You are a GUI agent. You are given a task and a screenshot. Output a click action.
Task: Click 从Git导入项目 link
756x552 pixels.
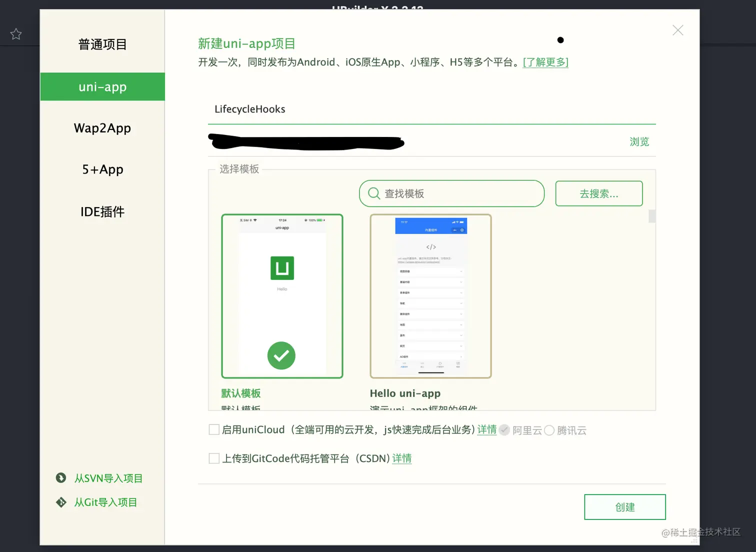point(105,502)
